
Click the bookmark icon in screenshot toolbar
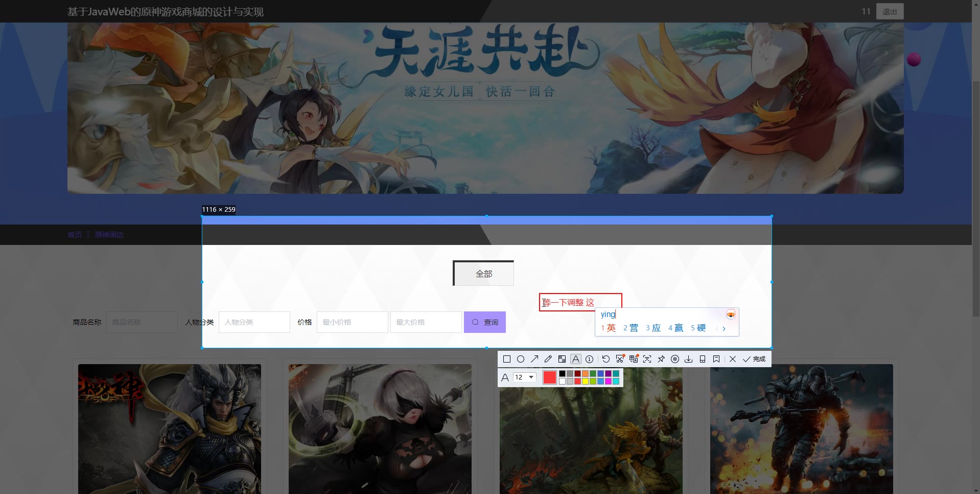point(716,359)
